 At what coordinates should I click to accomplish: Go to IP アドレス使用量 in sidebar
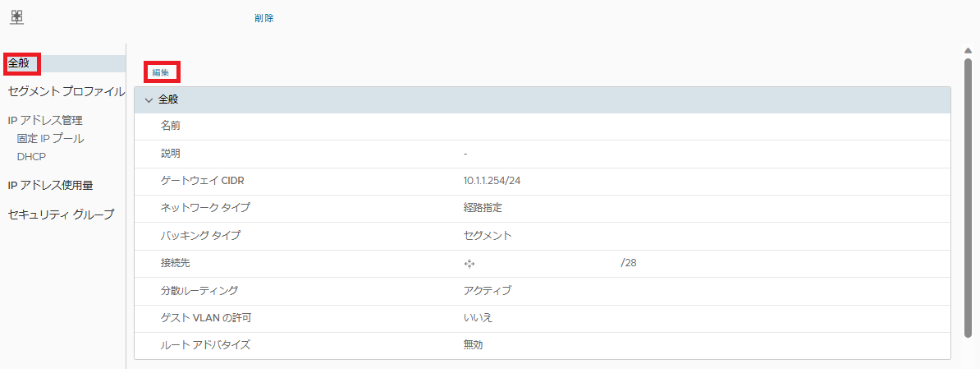(x=50, y=186)
